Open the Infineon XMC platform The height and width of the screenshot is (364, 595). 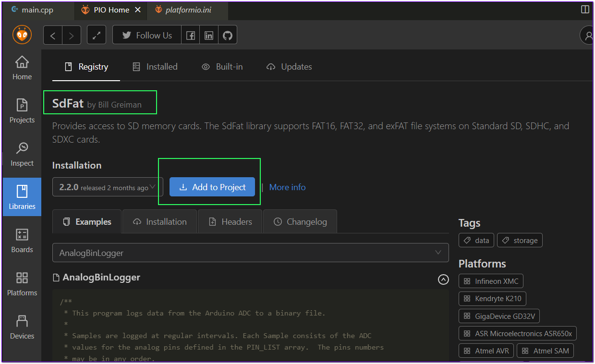pyautogui.click(x=491, y=281)
